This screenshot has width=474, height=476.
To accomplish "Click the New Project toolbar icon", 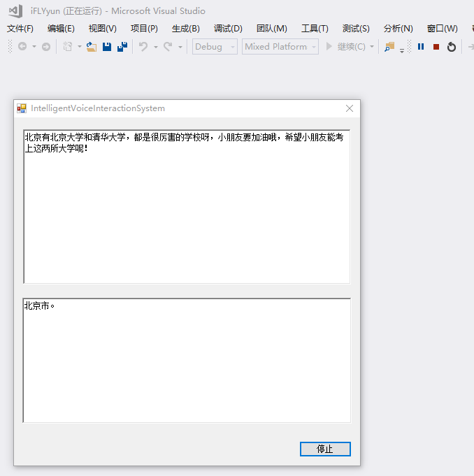I will click(67, 46).
